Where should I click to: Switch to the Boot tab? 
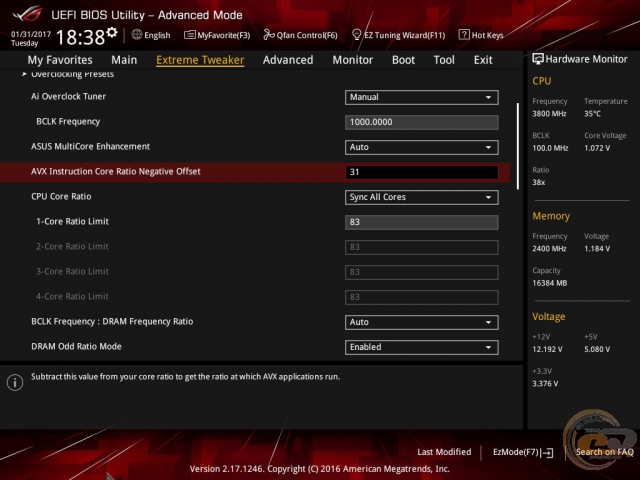tap(403, 60)
